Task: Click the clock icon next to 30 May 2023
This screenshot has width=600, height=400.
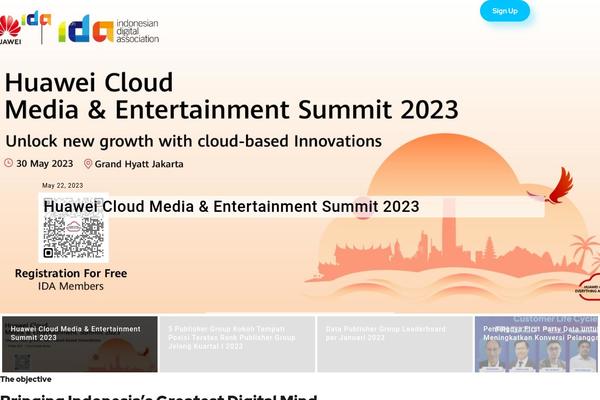Action: [x=8, y=163]
